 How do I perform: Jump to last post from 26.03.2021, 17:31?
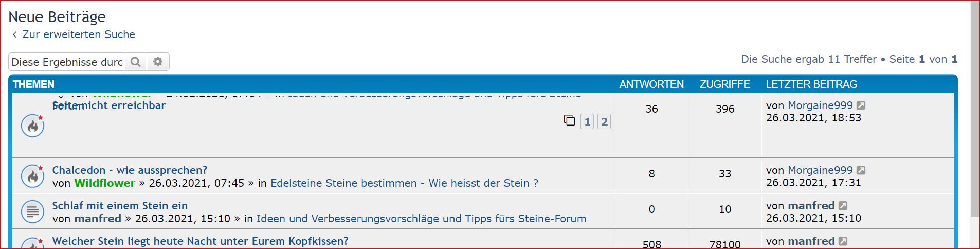pyautogui.click(x=861, y=170)
